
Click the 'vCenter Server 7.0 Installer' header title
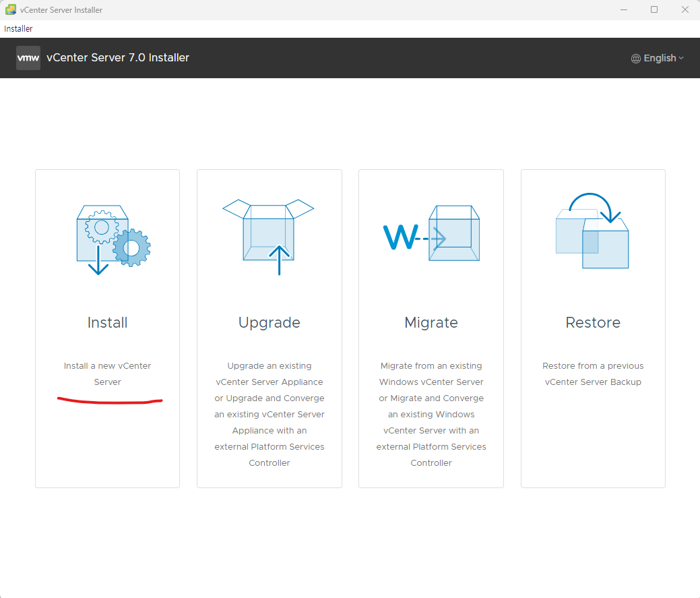pyautogui.click(x=118, y=57)
